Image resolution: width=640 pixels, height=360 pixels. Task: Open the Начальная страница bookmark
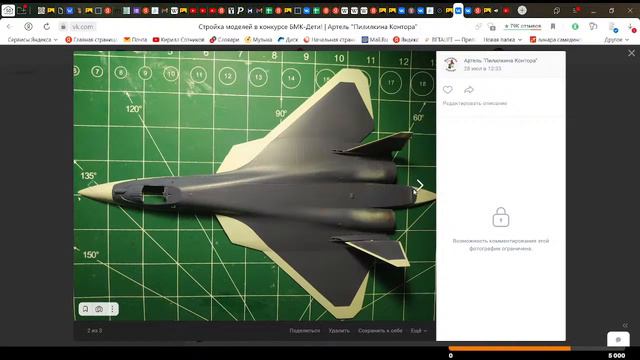pyautogui.click(x=329, y=40)
